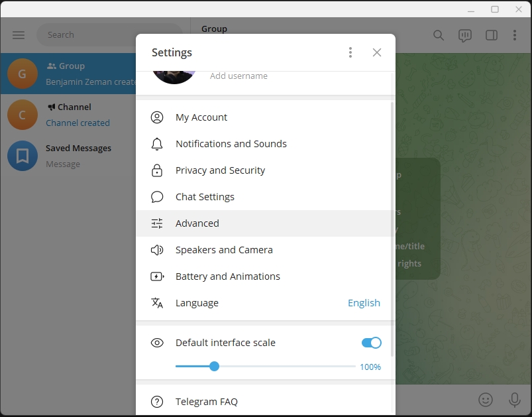Open Settings three-dot options menu
The width and height of the screenshot is (532, 417).
pyautogui.click(x=350, y=52)
